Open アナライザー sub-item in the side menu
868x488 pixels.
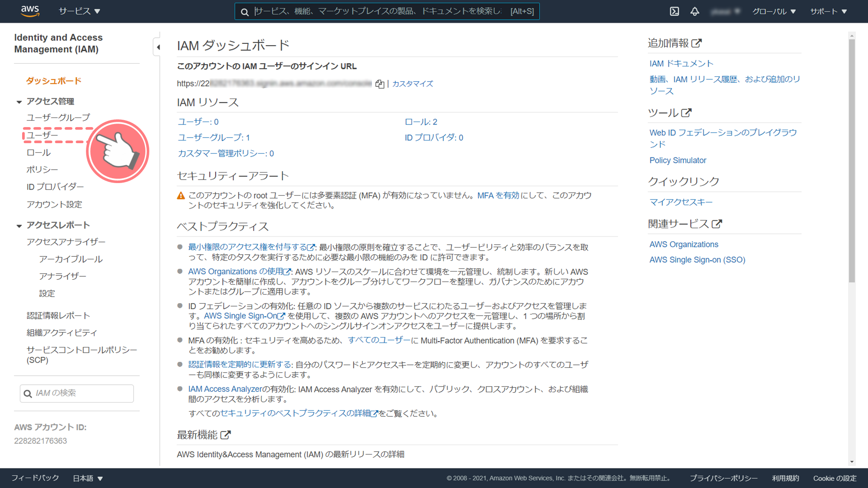coord(62,276)
